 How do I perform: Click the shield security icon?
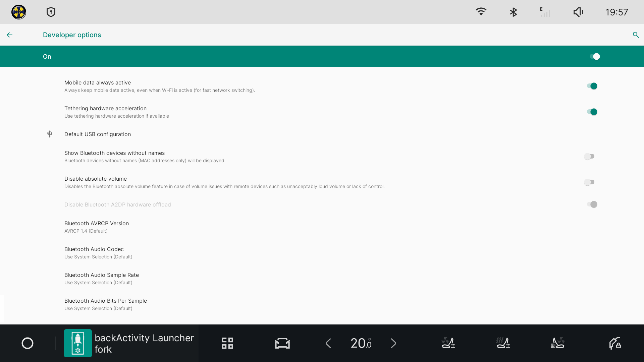point(51,12)
